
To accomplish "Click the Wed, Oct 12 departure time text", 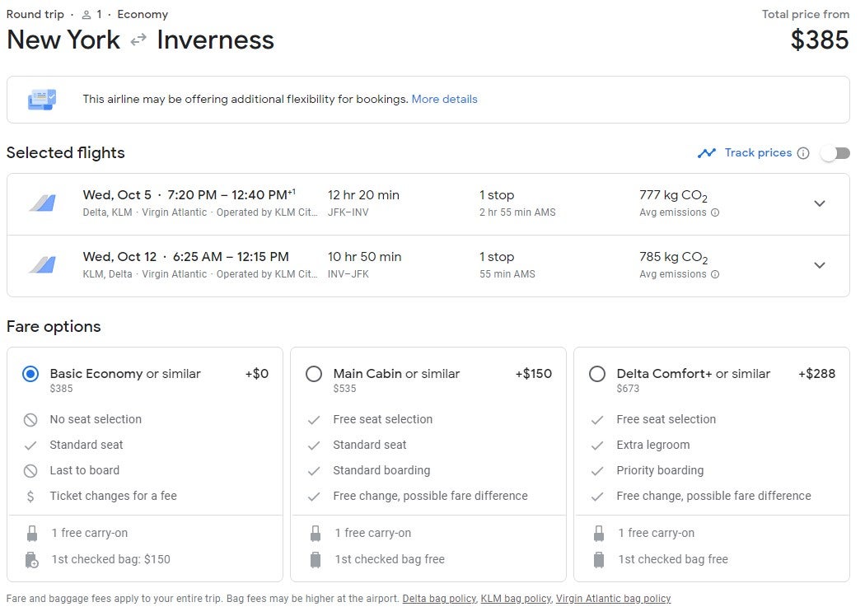I will tap(186, 257).
